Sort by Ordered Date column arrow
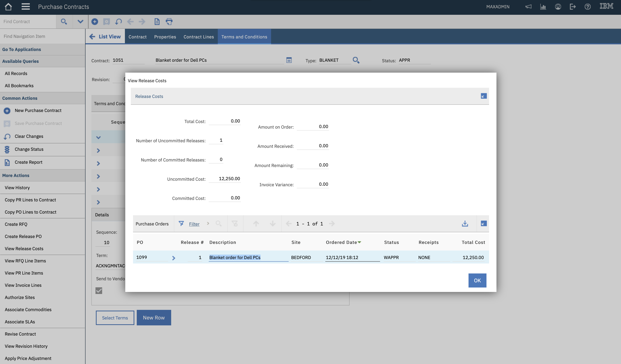The image size is (621, 364). coord(360,242)
